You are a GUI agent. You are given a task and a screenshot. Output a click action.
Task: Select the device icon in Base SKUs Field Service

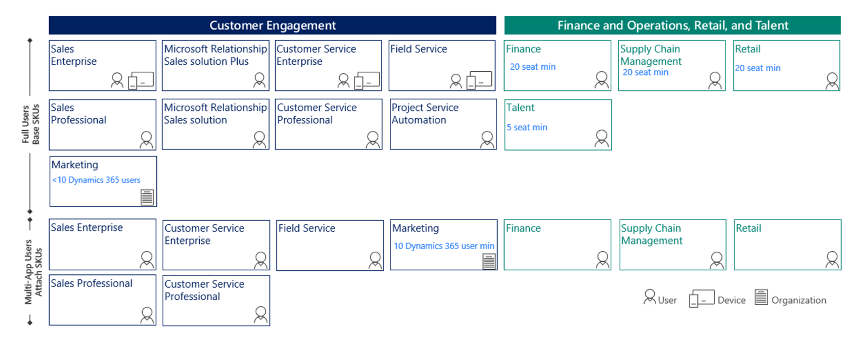[480, 80]
